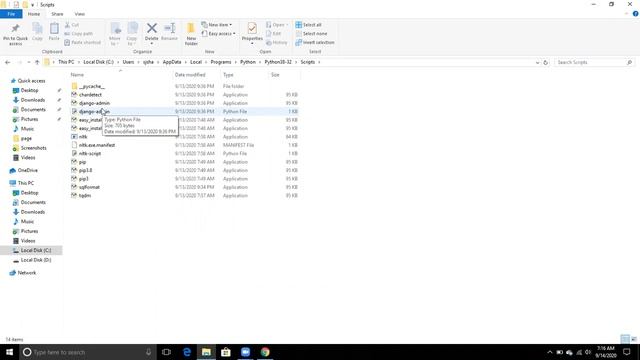Switch to the View ribbon tab

pyautogui.click(x=80, y=14)
